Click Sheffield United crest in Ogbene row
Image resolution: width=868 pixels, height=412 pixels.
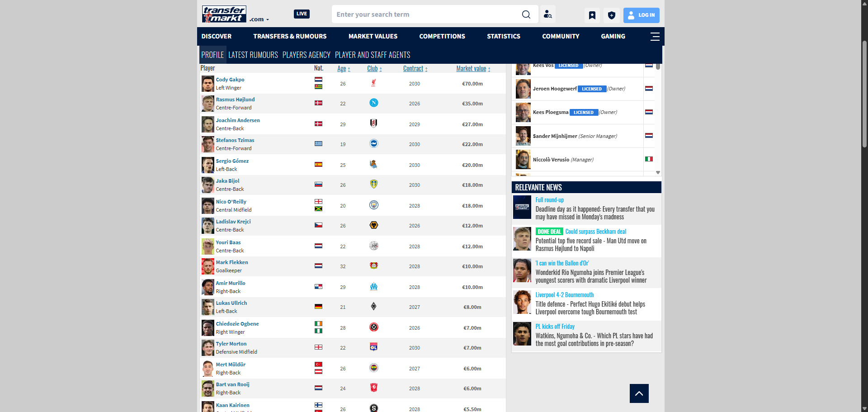(x=373, y=327)
